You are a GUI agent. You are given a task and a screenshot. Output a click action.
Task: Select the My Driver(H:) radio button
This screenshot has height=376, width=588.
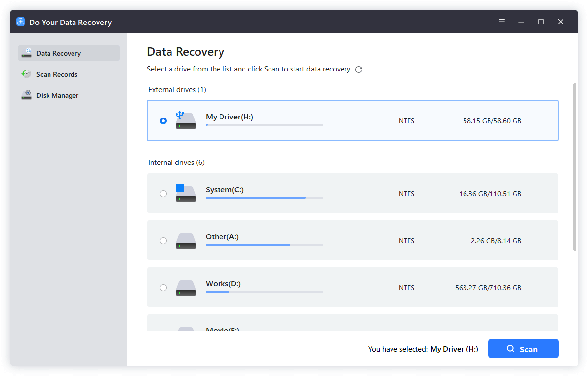click(x=163, y=120)
